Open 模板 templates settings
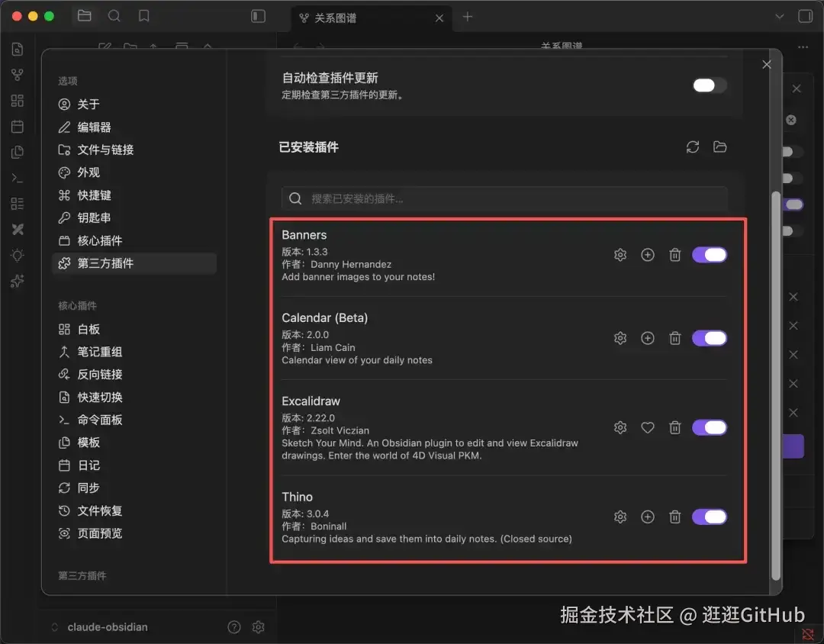The image size is (824, 644). [x=134, y=442]
